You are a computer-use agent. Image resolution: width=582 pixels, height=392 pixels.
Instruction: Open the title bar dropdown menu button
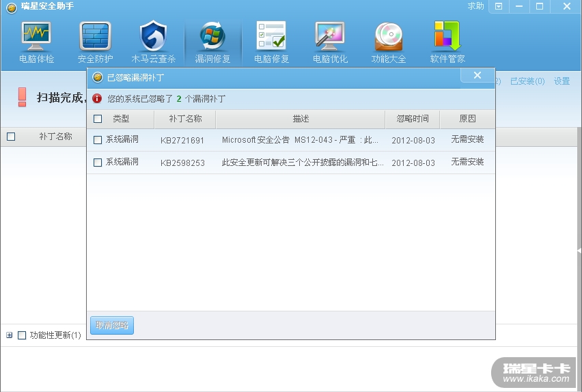coord(499,6)
